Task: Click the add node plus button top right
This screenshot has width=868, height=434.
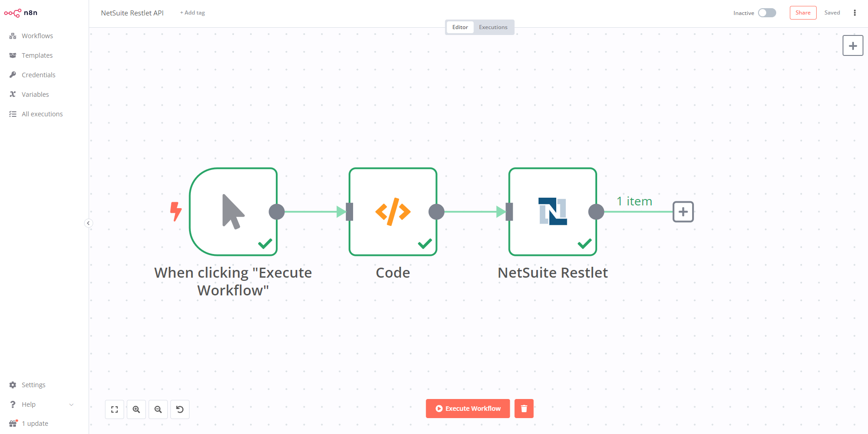Action: pyautogui.click(x=853, y=45)
